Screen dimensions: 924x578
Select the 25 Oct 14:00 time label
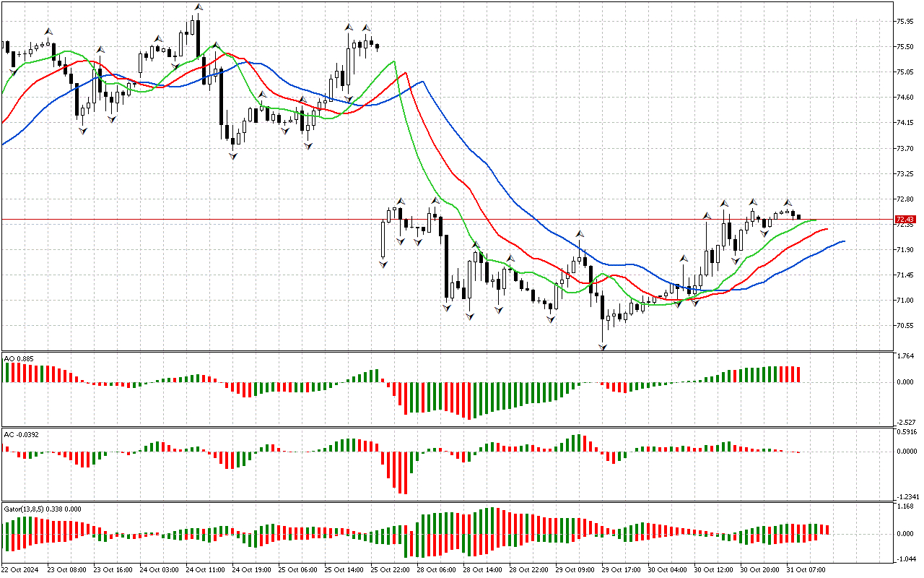click(x=344, y=570)
